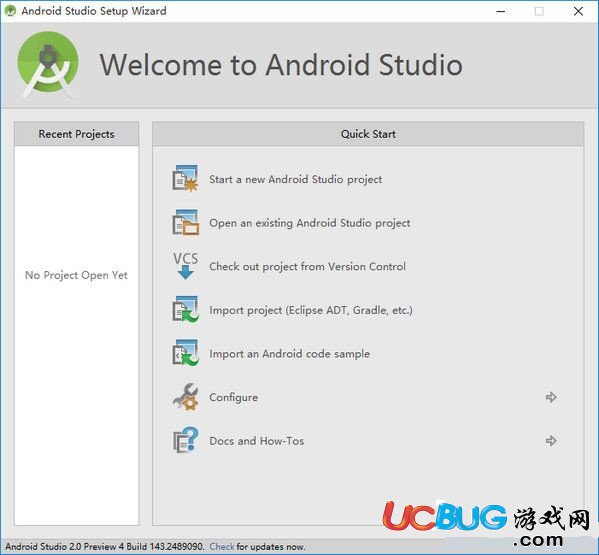This screenshot has width=599, height=555.
Task: Click 'Android Studio Setup Wizard' window title
Action: [94, 11]
